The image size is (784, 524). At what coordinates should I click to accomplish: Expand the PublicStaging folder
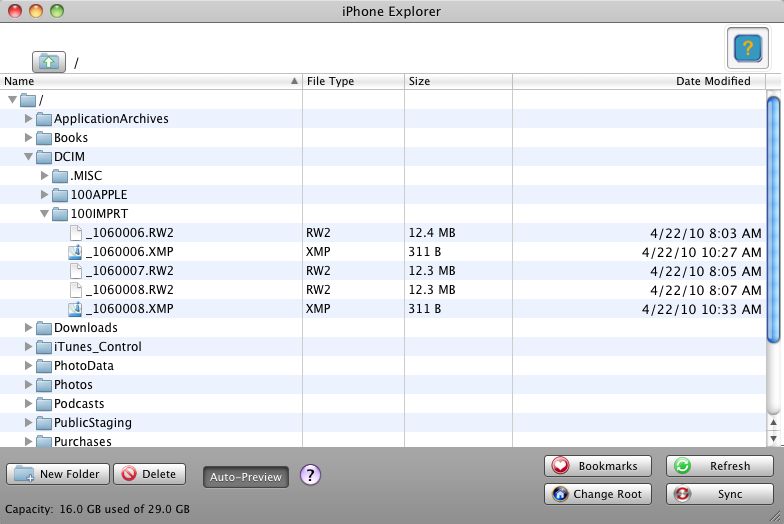pos(28,422)
